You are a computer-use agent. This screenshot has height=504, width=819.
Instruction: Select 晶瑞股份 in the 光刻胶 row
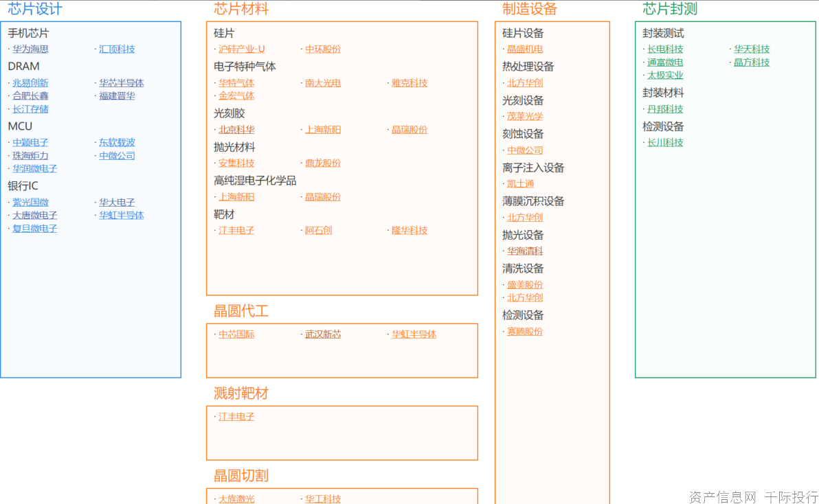pyautogui.click(x=410, y=130)
